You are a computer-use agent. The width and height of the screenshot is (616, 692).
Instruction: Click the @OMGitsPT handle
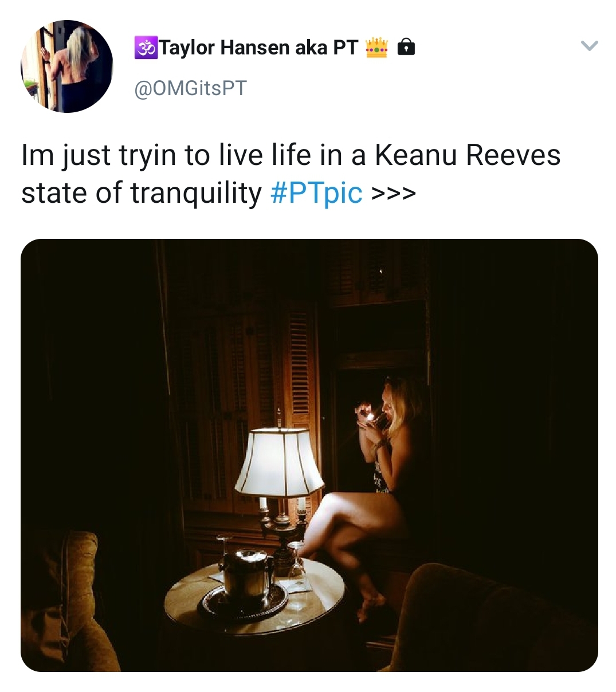[190, 88]
